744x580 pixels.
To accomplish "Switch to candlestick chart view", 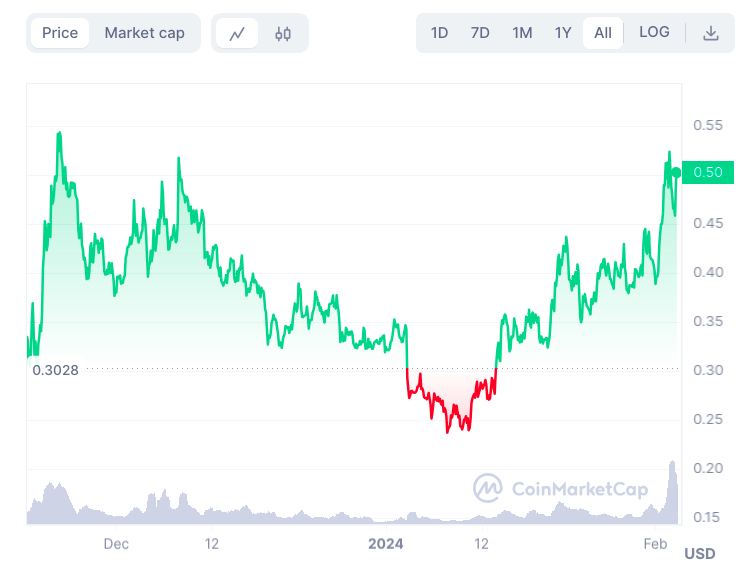I will [x=283, y=33].
